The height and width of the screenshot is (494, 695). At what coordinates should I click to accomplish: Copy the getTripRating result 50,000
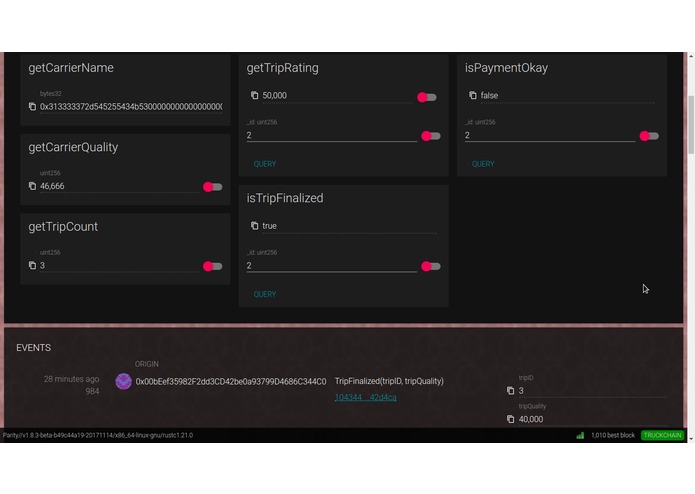(254, 95)
